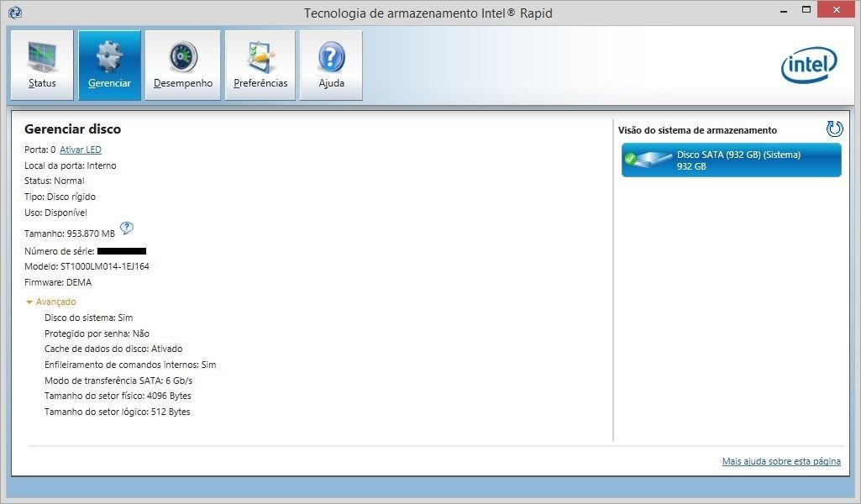
Task: Close the Intel Rapid window
Action: pyautogui.click(x=837, y=10)
